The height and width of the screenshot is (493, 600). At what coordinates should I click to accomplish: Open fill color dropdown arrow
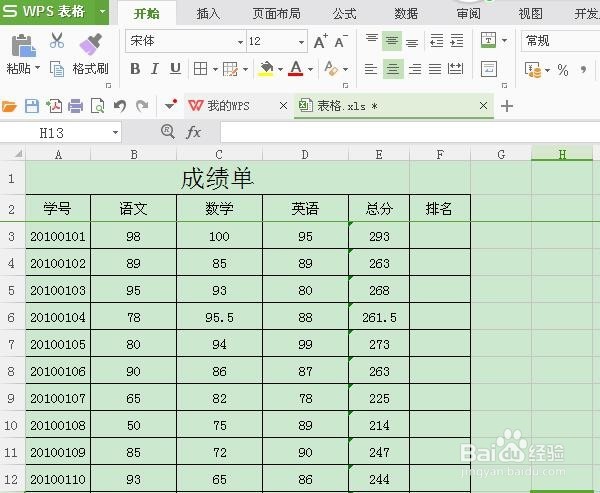(280, 70)
